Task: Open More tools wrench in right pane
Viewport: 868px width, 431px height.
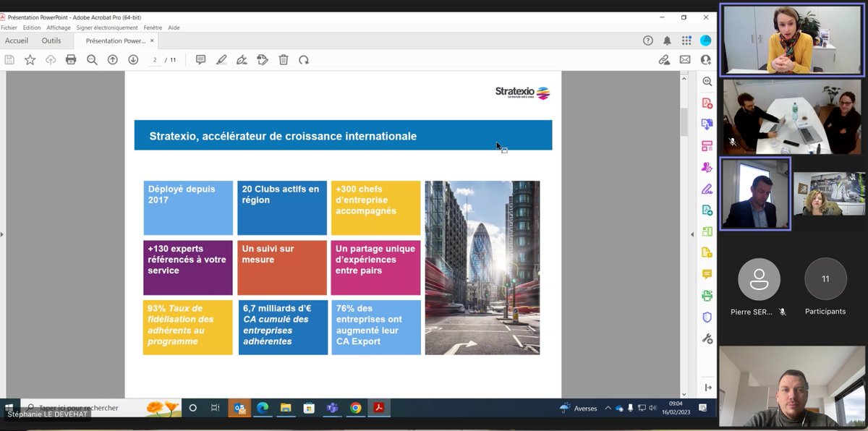Action: pos(707,338)
